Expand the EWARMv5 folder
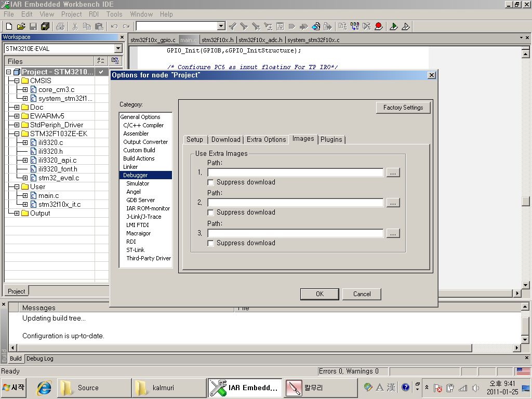Viewport: 532px width, 399px height. [x=17, y=116]
